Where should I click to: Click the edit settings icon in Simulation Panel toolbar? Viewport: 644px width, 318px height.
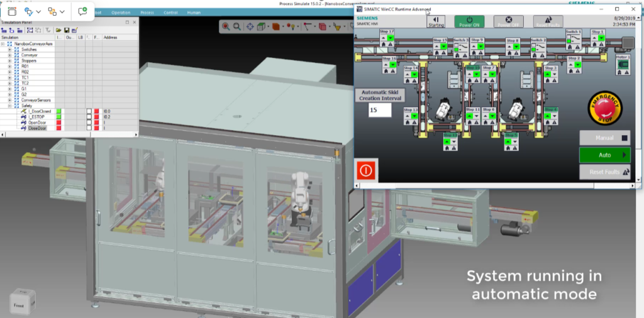tap(74, 30)
